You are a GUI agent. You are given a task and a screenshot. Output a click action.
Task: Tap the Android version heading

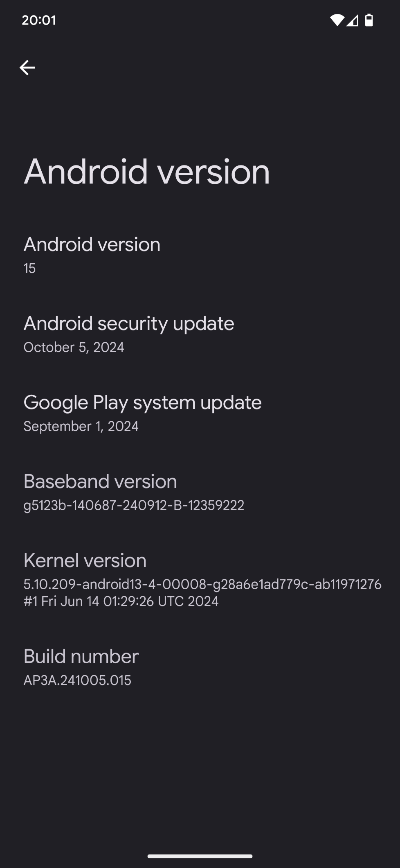point(147,172)
